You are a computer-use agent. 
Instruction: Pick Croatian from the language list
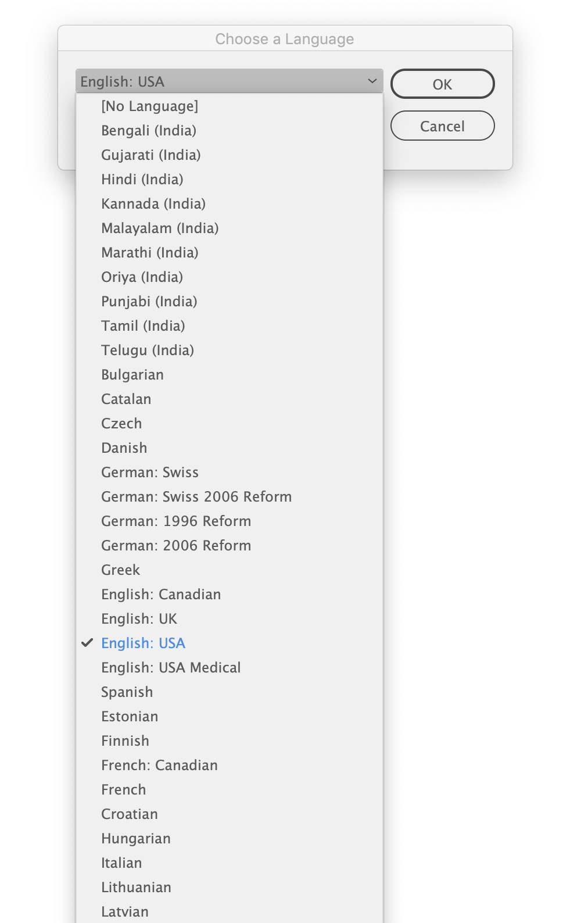coord(129,814)
